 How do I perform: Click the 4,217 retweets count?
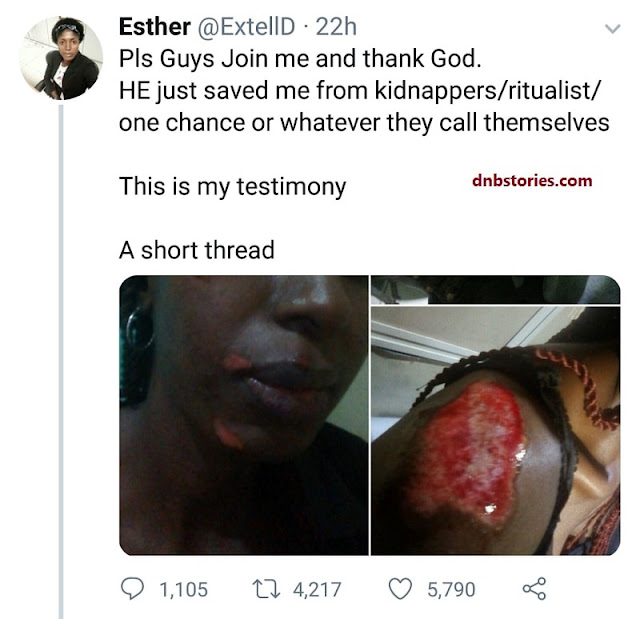coord(317,590)
